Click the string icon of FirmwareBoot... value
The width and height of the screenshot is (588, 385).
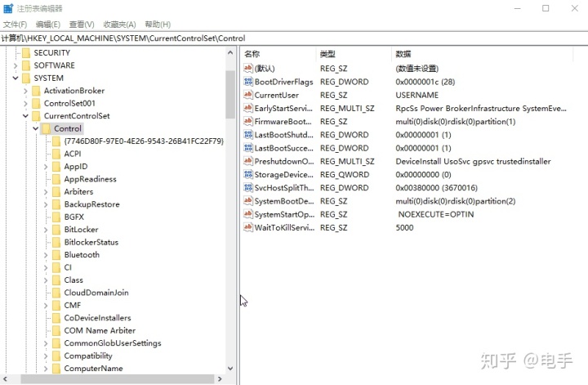tap(248, 121)
